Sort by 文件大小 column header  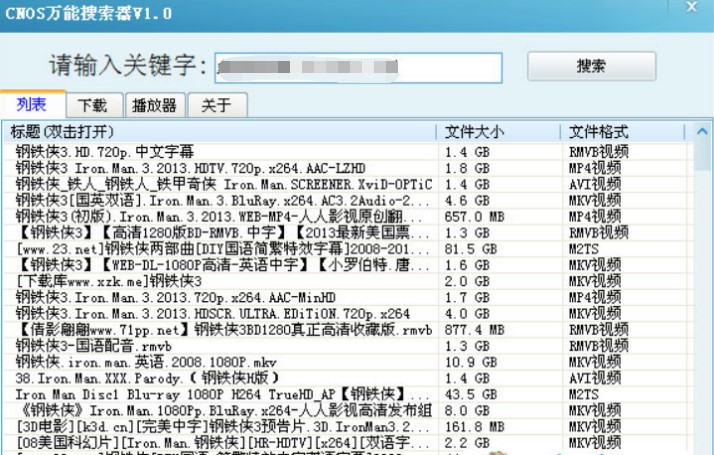pos(499,132)
